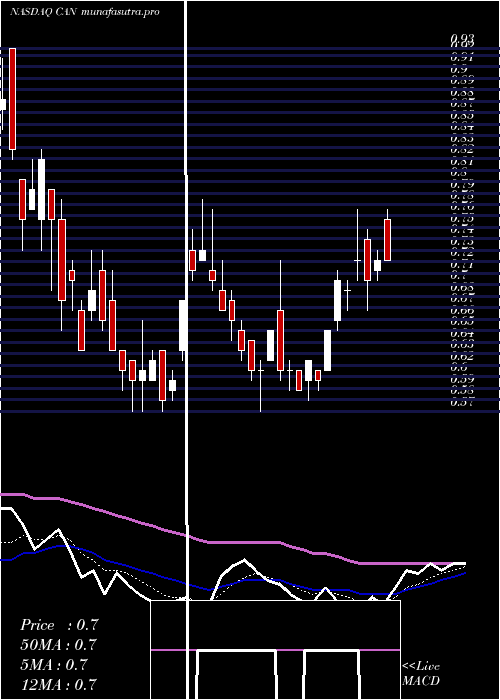Click the 0.62 price axis label

(462, 356)
